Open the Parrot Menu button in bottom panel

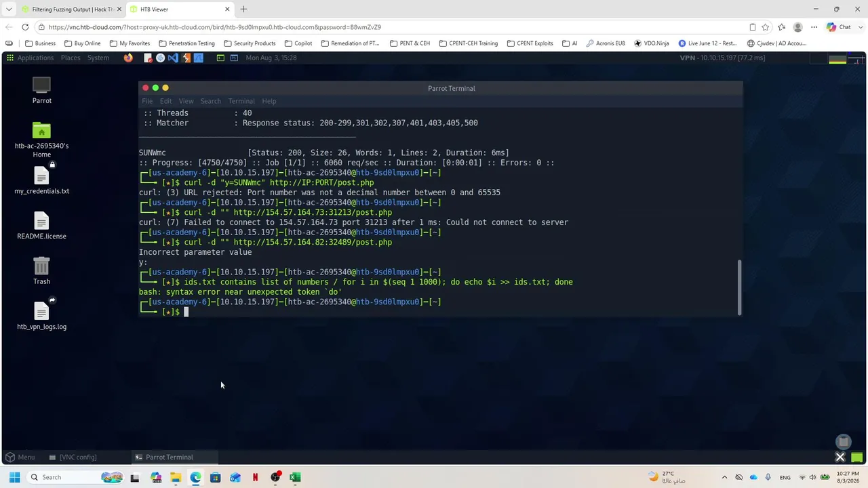pyautogui.click(x=20, y=457)
